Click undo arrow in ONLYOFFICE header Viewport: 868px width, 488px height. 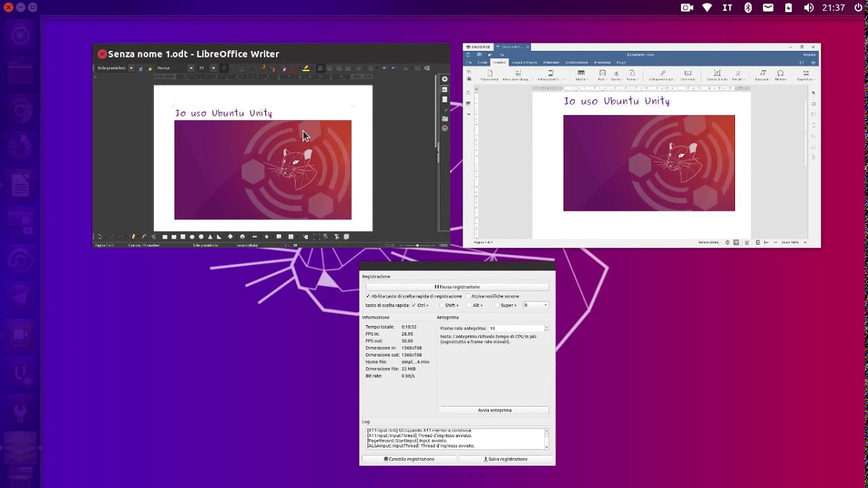(490, 55)
